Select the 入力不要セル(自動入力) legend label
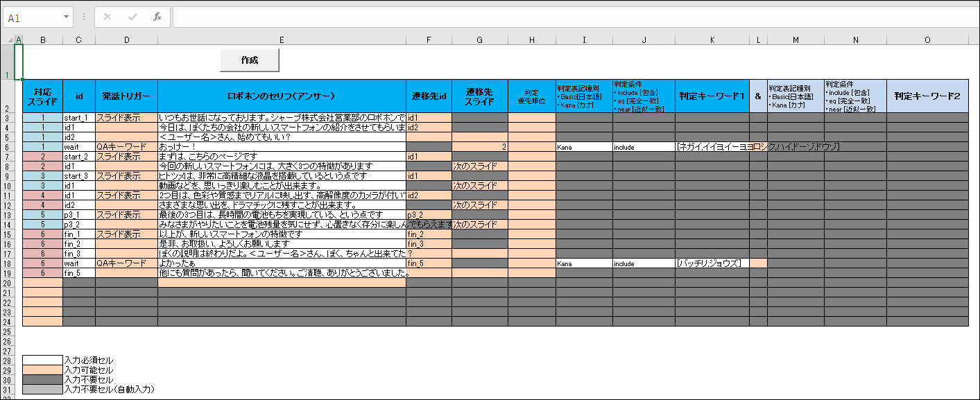The height and width of the screenshot is (400, 980). tap(109, 390)
